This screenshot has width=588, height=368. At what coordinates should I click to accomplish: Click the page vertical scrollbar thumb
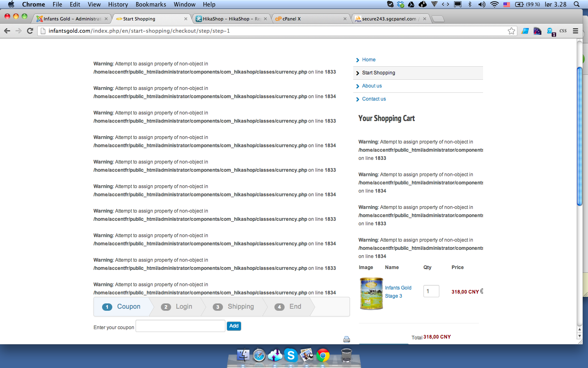[579, 136]
